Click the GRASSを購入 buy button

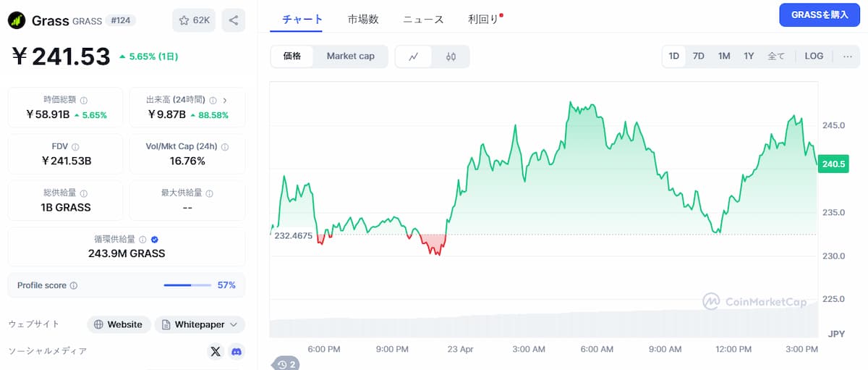point(819,15)
